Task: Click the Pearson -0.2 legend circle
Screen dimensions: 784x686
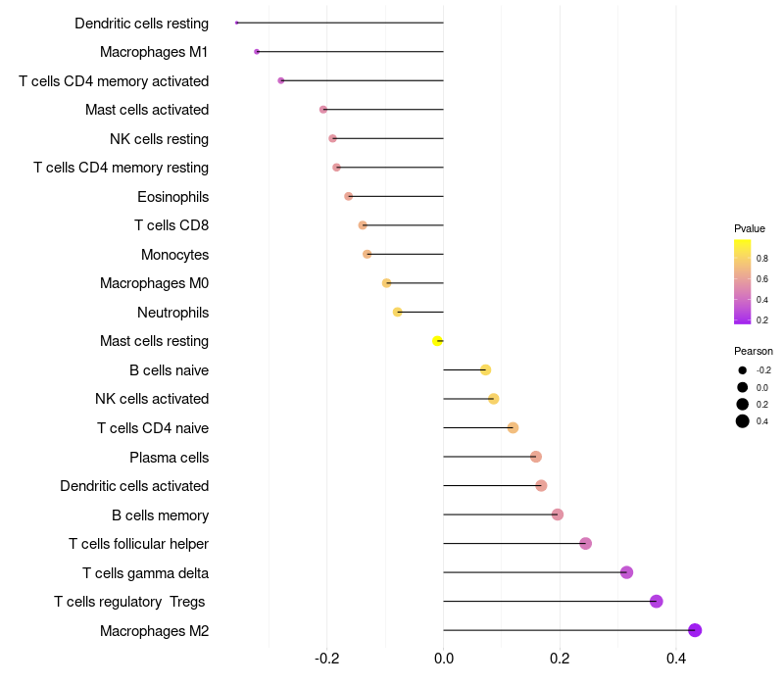Action: coord(743,370)
